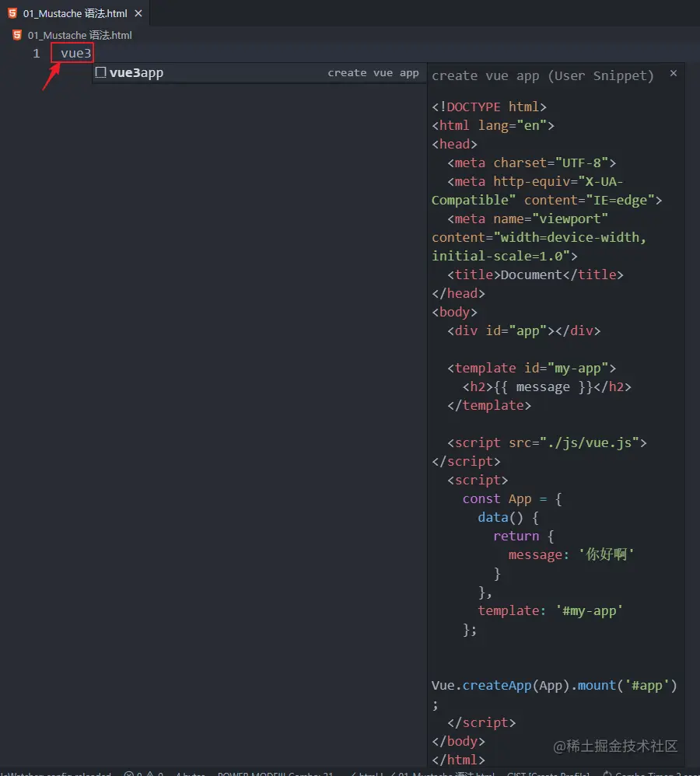Click the '<head>' opening tag line

[454, 144]
